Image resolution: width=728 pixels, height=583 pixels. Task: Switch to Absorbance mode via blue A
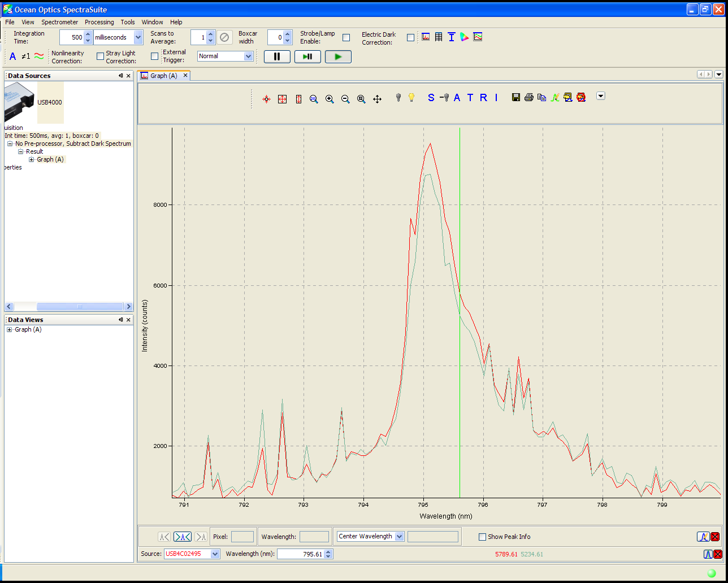point(457,97)
